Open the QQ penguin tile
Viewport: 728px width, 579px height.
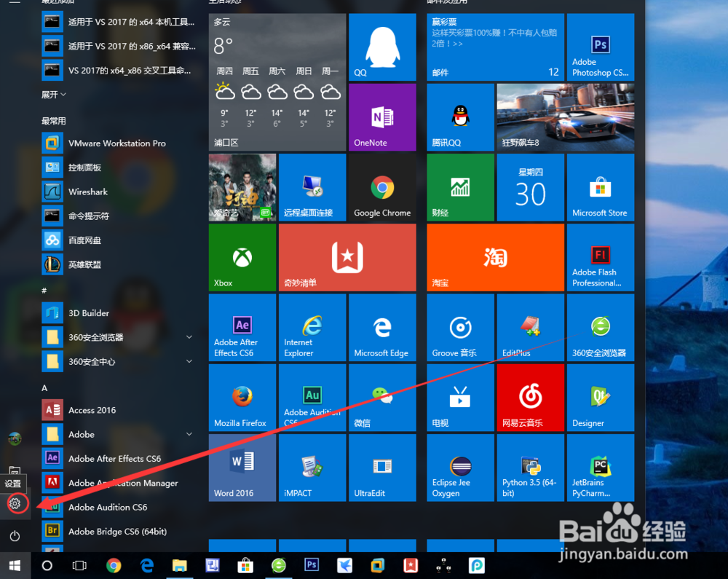pos(382,47)
